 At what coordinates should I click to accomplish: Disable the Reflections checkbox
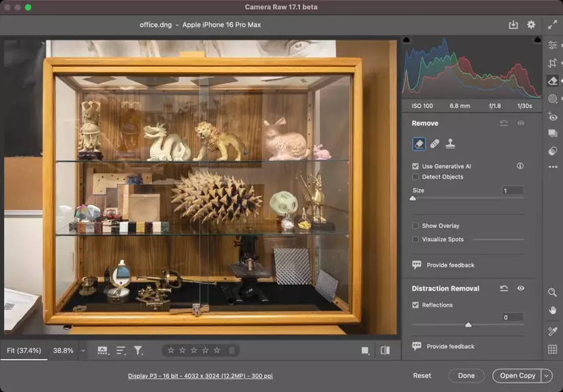[416, 305]
